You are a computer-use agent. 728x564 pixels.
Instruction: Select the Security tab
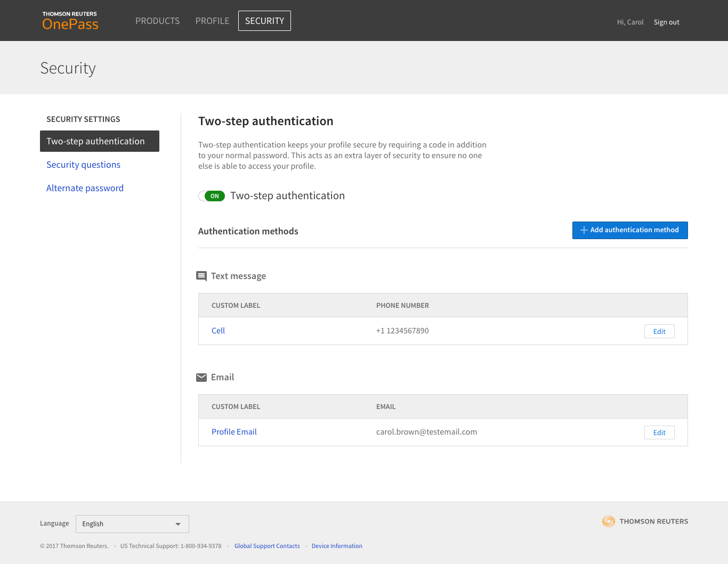pyautogui.click(x=264, y=21)
